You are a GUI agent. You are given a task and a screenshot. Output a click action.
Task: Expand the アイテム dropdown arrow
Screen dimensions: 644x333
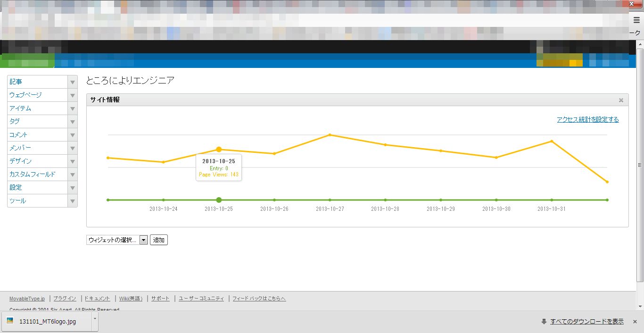tap(73, 108)
